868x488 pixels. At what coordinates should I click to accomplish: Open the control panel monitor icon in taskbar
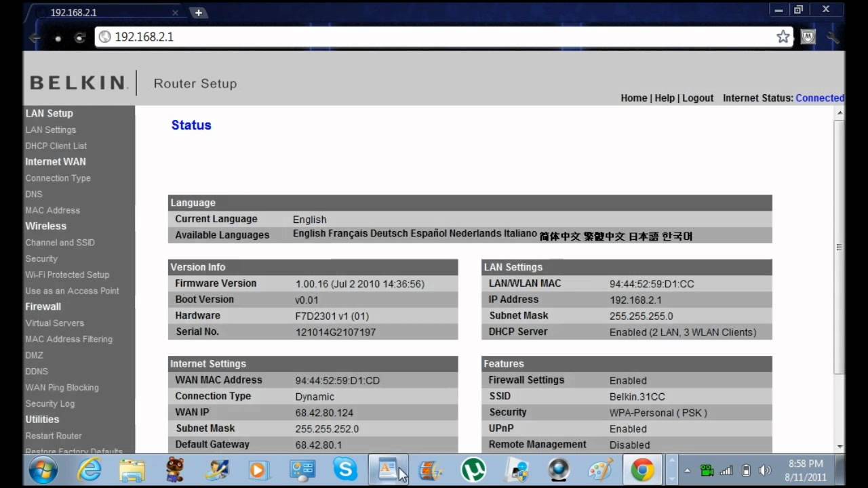pos(302,470)
